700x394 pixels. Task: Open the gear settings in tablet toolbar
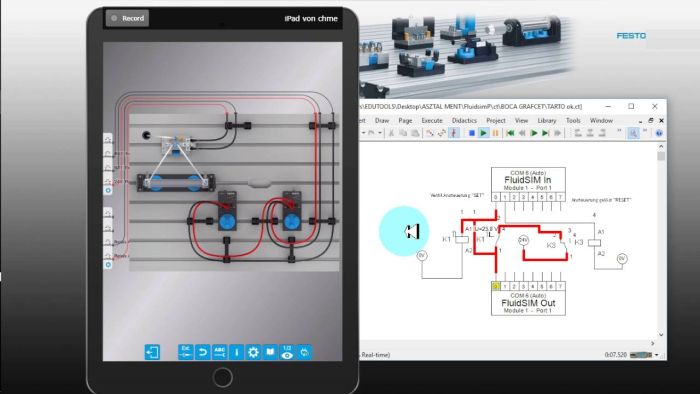pyautogui.click(x=253, y=352)
